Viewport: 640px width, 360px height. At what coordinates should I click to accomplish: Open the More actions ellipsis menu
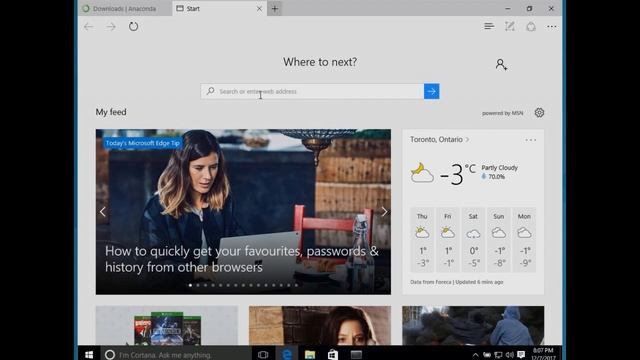(552, 27)
